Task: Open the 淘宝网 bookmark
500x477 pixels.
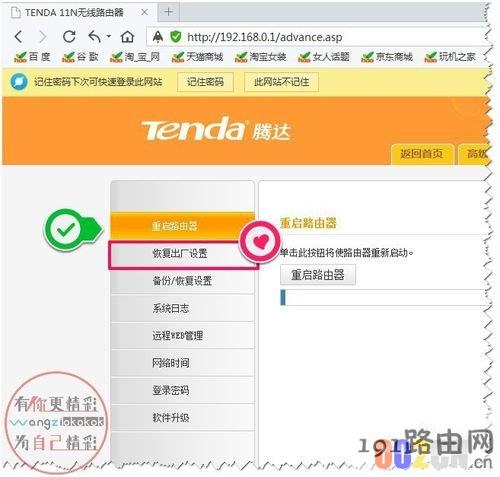Action: coord(135,57)
